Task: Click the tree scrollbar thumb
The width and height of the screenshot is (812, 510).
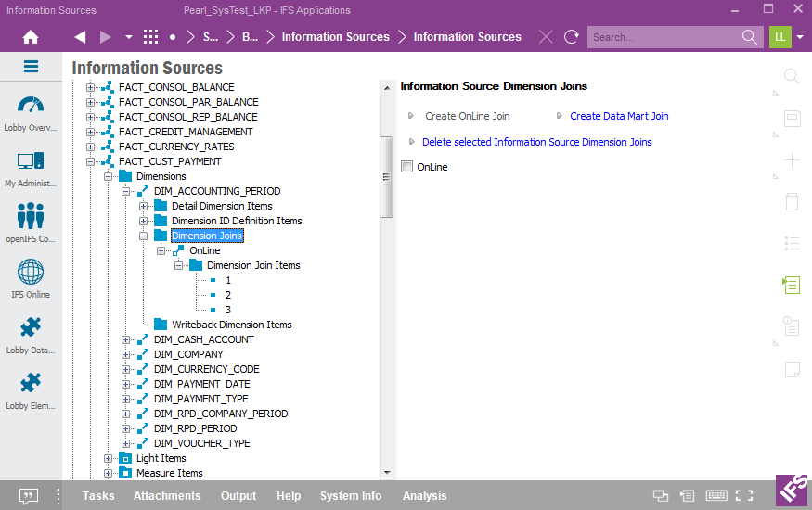Action: pos(386,177)
